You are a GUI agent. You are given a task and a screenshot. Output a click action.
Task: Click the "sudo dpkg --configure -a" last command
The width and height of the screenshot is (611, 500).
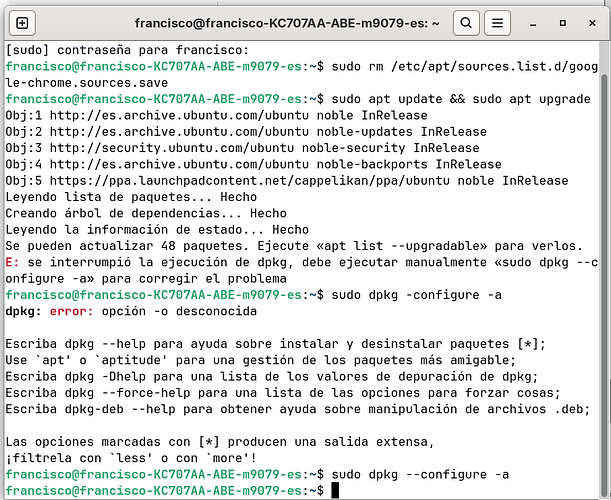420,474
